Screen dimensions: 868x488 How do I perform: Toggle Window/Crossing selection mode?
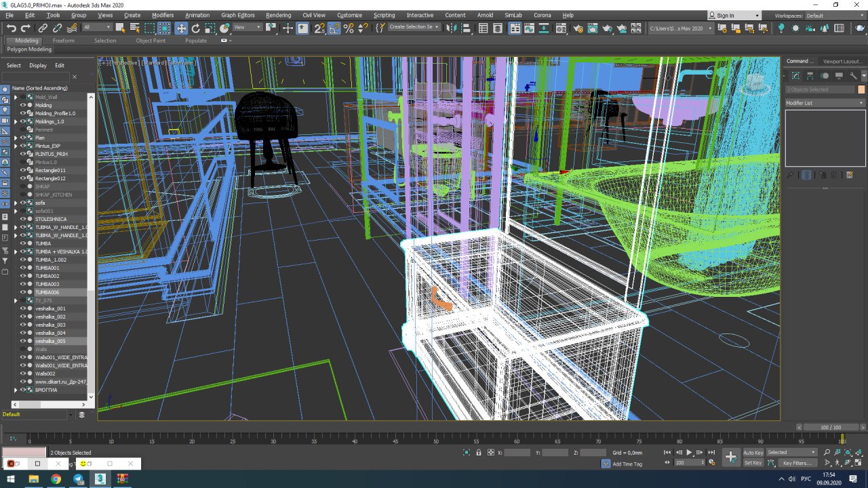point(164,28)
